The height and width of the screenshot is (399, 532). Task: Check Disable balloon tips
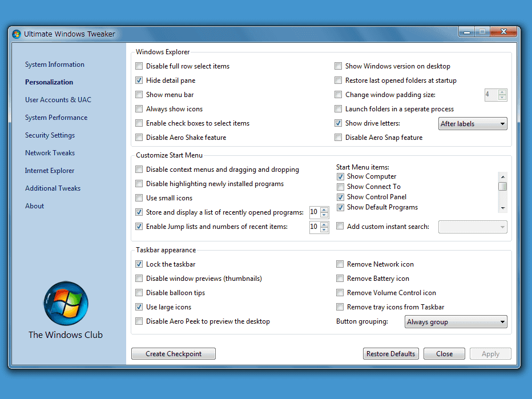(139, 292)
